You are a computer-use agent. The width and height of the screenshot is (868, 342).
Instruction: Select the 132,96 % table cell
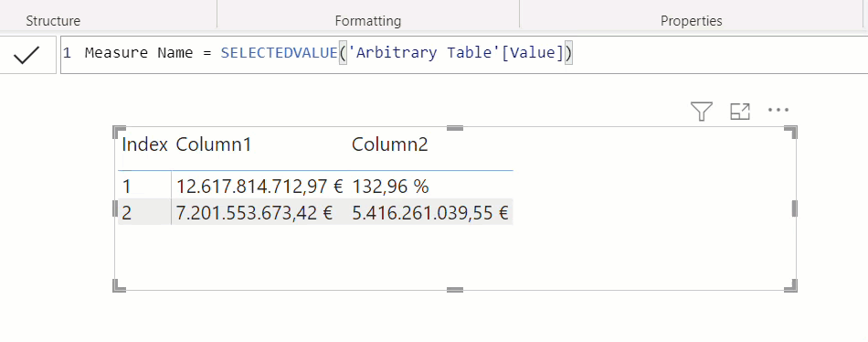[x=390, y=187]
